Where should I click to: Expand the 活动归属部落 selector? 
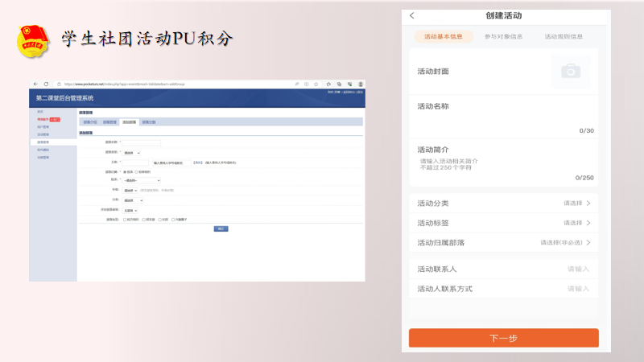point(503,242)
